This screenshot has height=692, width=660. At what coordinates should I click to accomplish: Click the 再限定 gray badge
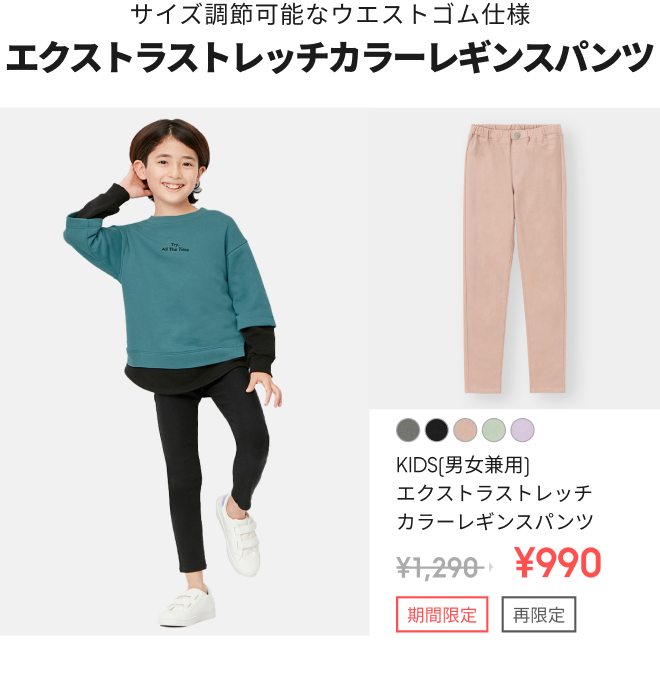pyautogui.click(x=539, y=614)
